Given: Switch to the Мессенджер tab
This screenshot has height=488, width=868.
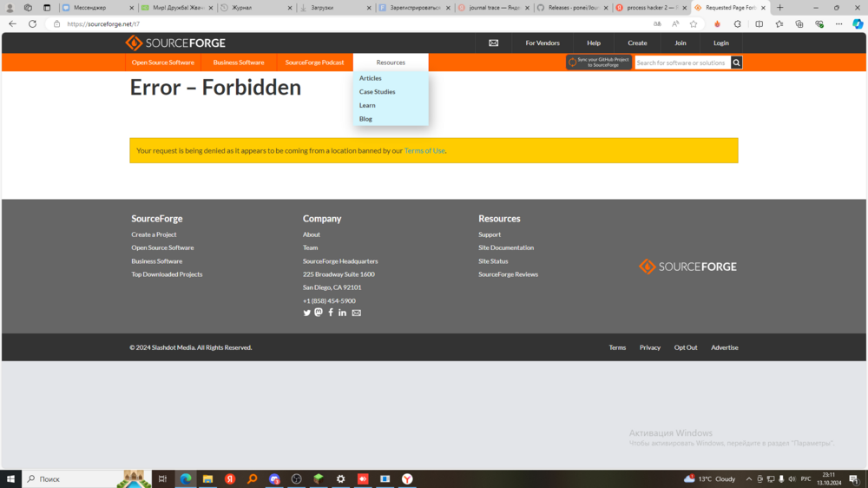Looking at the screenshot, I should (97, 8).
